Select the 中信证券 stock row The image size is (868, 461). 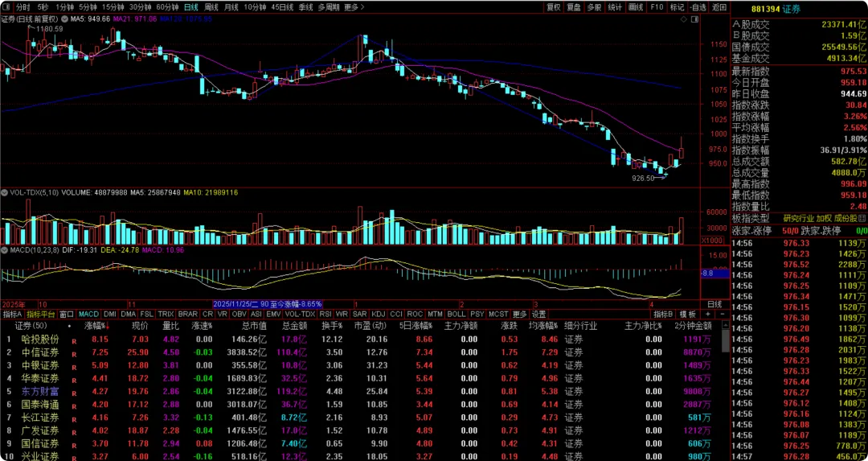(360, 352)
